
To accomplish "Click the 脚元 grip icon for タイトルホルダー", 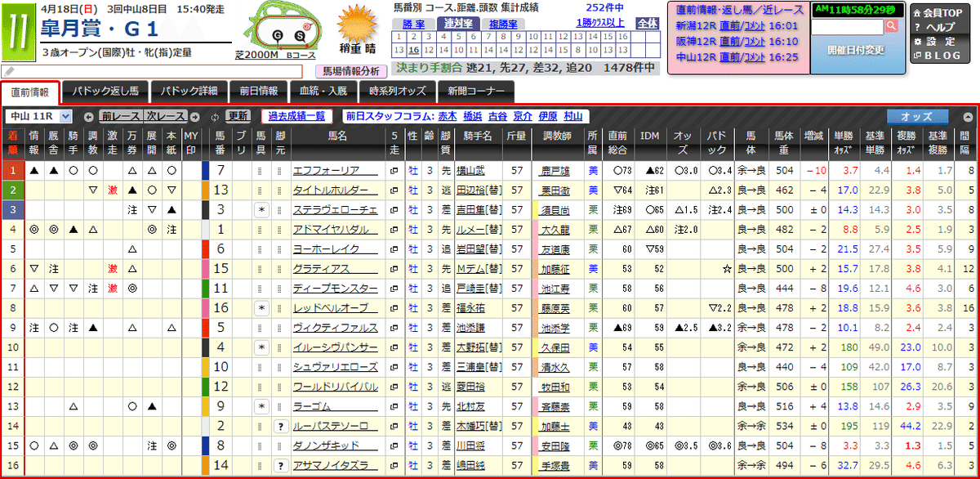I will coord(280,190).
